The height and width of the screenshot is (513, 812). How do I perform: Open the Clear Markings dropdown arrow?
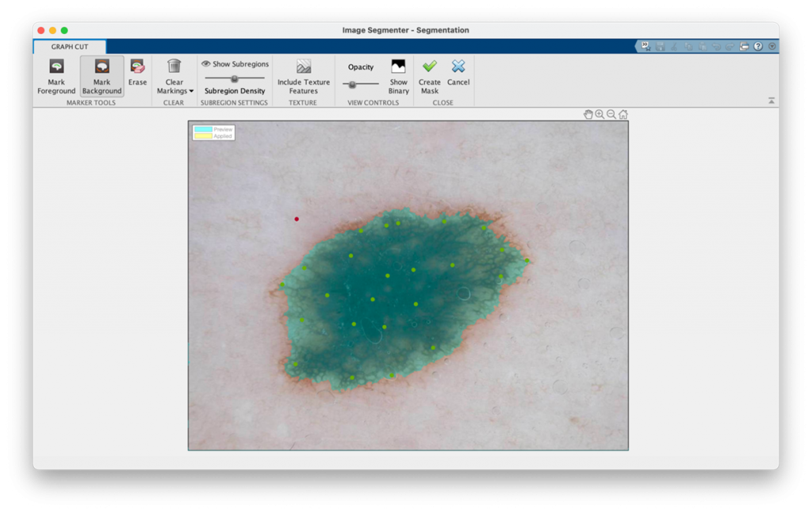191,91
